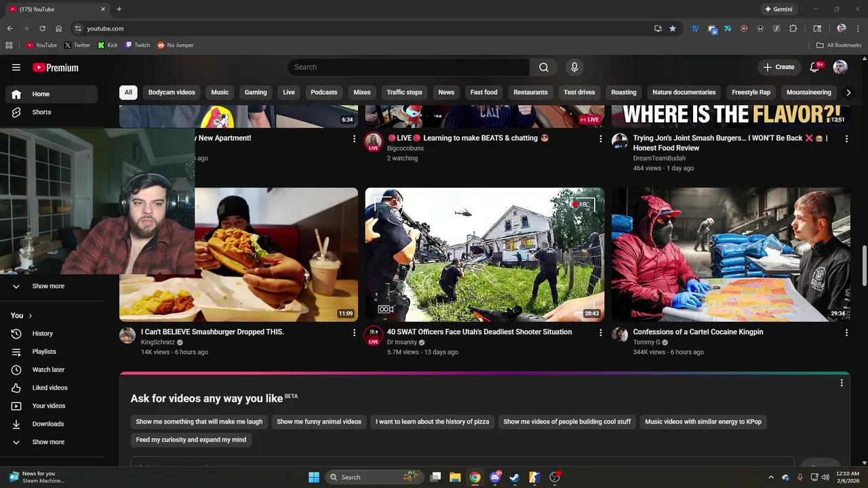The width and height of the screenshot is (868, 488).
Task: Expand the first sidebar Show more
Action: [x=52, y=286]
